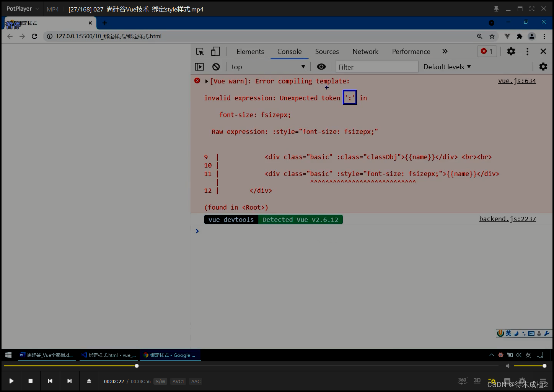Switch to the VS Code 绑定样式.html taskbar item
Viewport: 554px width, 392px height.
coord(109,355)
